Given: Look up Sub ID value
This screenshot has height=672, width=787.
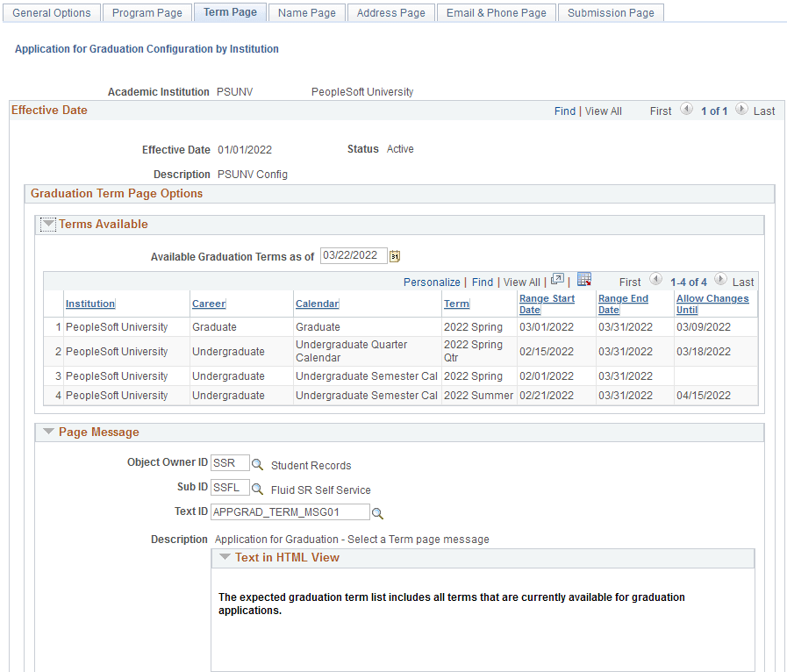Looking at the screenshot, I should click(257, 489).
